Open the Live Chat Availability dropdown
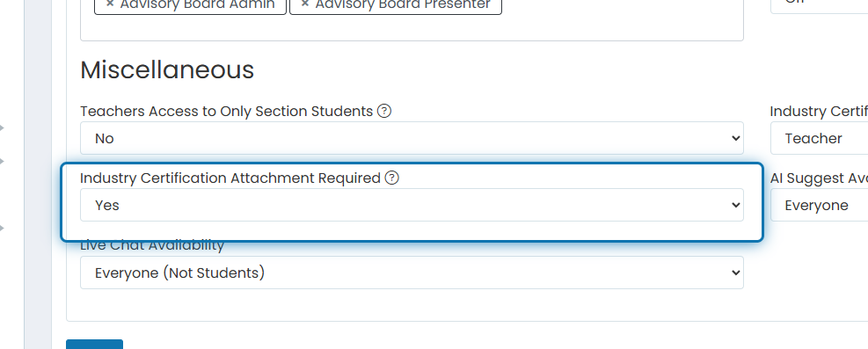The height and width of the screenshot is (349, 868). coord(412,273)
